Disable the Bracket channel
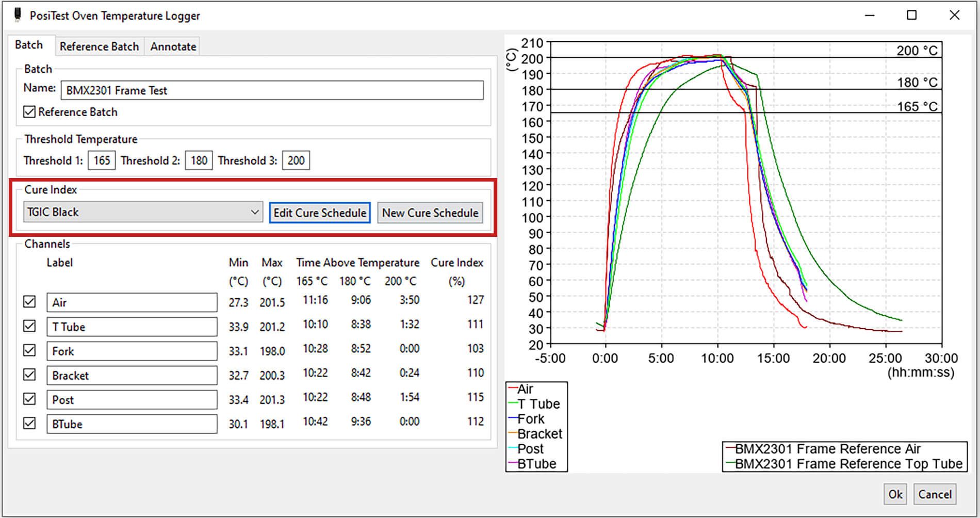The height and width of the screenshot is (518, 980). coord(29,375)
